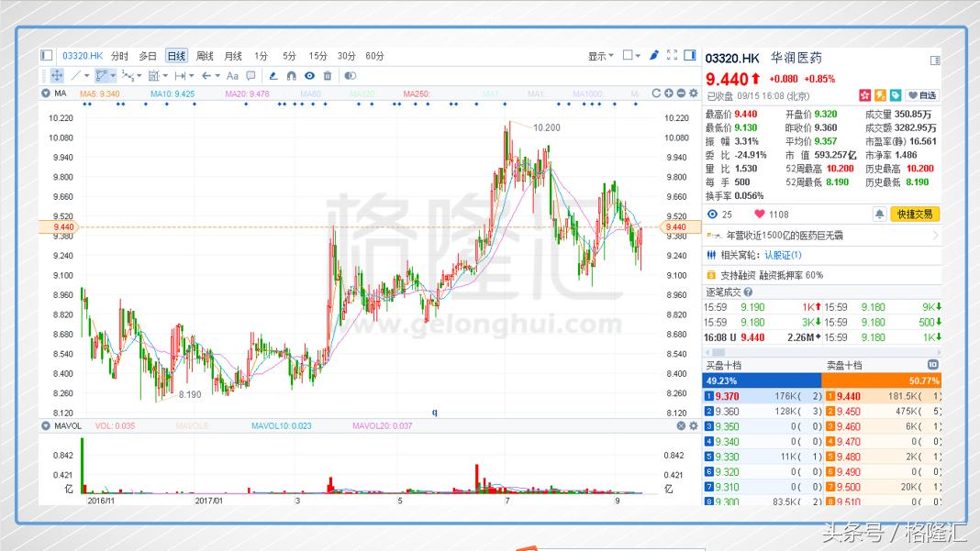Open the 认股证(1) warrants link

(x=783, y=255)
